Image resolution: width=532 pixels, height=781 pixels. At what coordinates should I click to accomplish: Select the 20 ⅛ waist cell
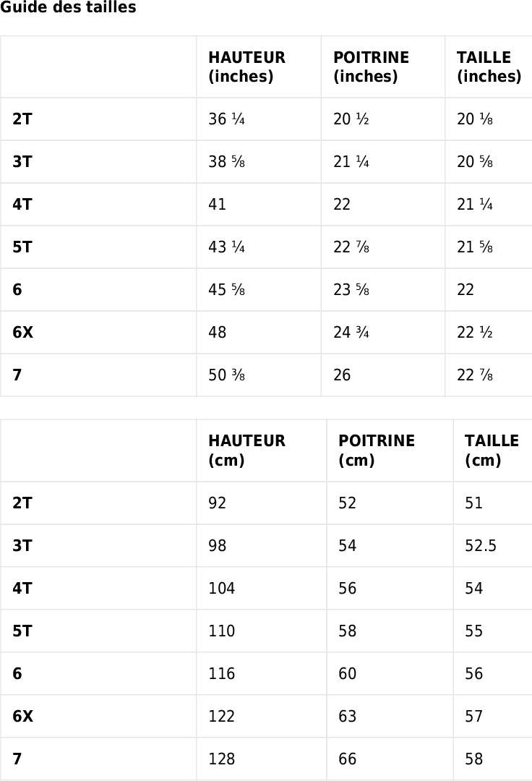point(475,119)
